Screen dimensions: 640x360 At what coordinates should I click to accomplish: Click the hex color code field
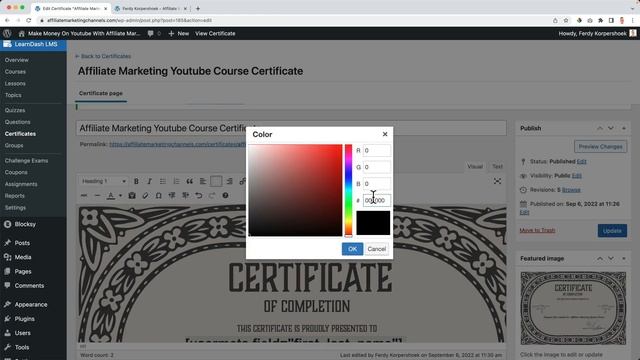pyautogui.click(x=376, y=200)
